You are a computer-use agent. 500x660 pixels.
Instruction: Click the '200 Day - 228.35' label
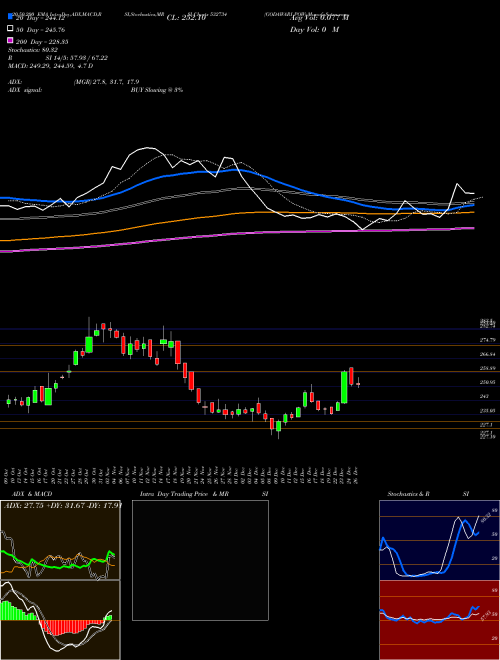click(42, 42)
